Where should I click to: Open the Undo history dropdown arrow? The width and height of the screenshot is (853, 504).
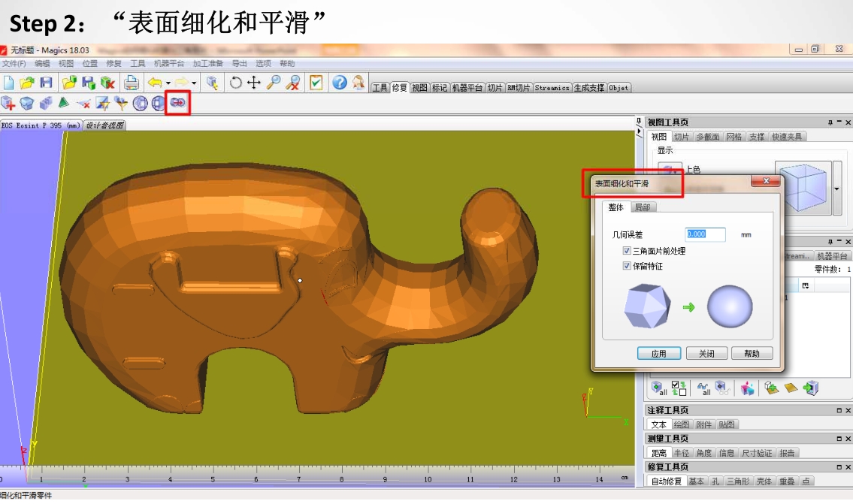pyautogui.click(x=168, y=83)
